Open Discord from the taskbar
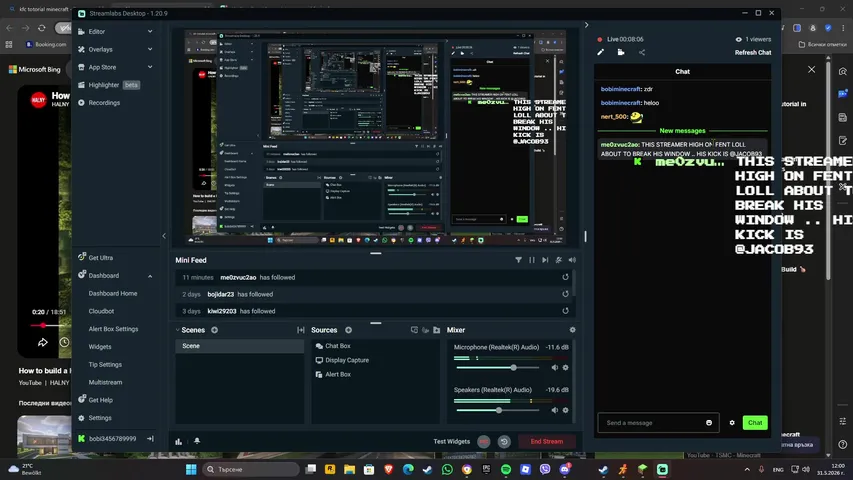The width and height of the screenshot is (853, 480). pyautogui.click(x=565, y=469)
